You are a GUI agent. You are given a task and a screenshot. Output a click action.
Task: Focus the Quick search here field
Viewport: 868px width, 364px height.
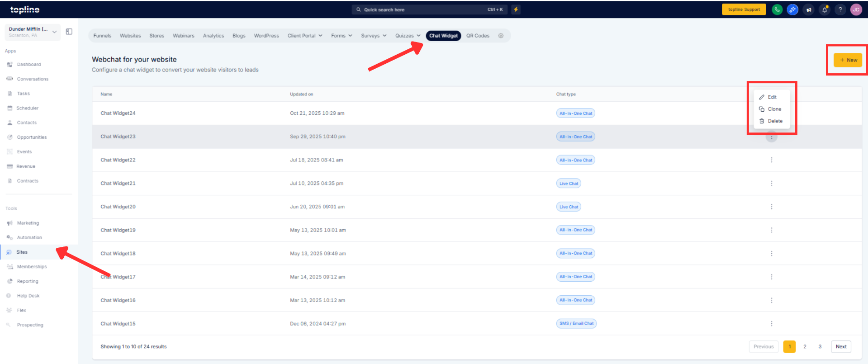point(430,9)
